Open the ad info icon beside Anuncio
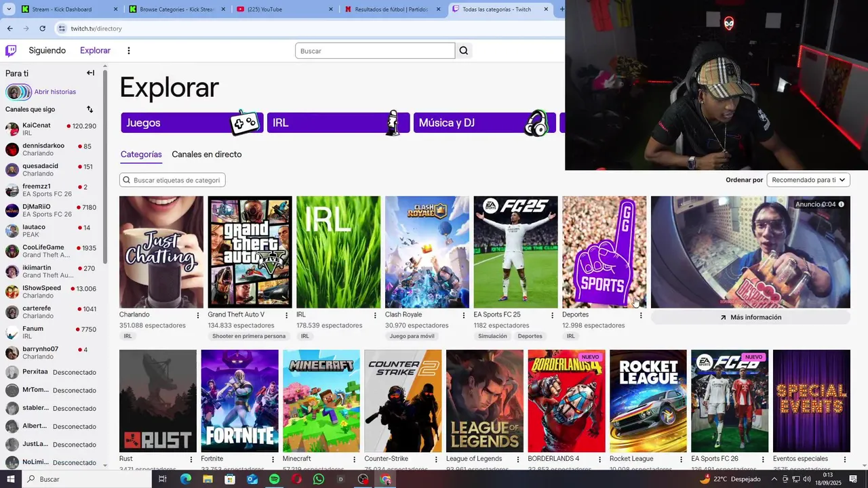This screenshot has height=488, width=868. (842, 204)
